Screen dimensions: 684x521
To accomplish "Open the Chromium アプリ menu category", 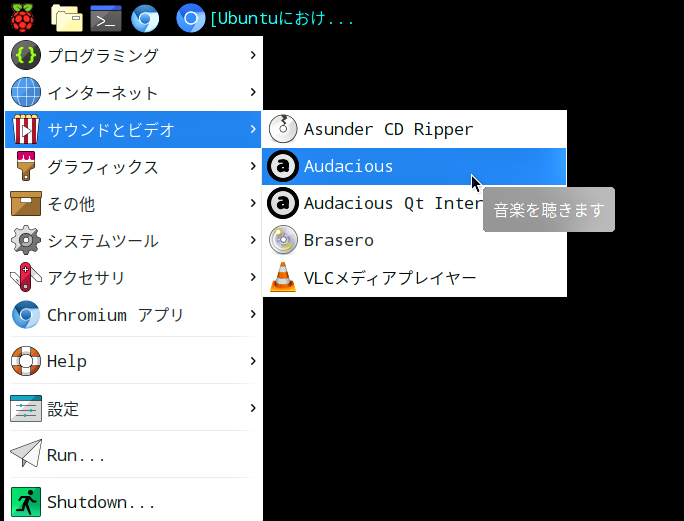I will [133, 314].
